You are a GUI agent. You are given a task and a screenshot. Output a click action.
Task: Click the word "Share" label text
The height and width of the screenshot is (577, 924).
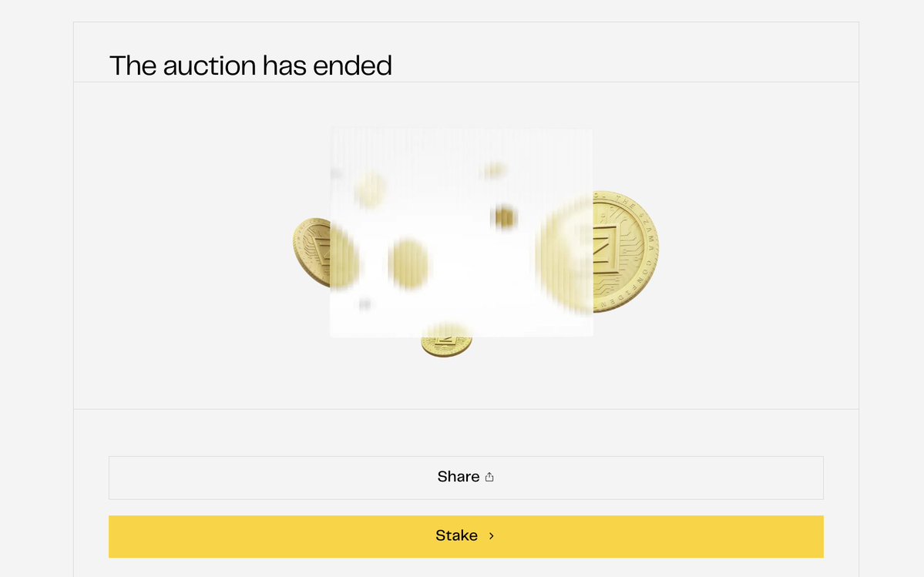(459, 477)
